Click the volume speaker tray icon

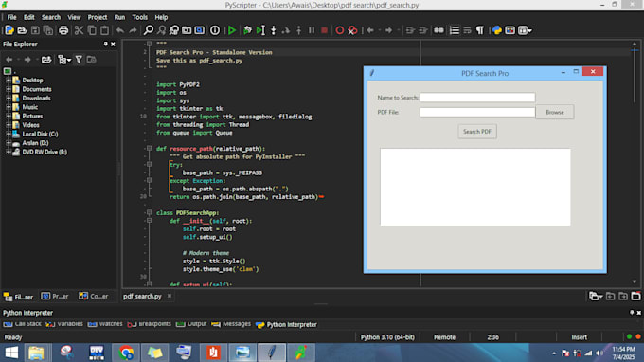pos(600,353)
